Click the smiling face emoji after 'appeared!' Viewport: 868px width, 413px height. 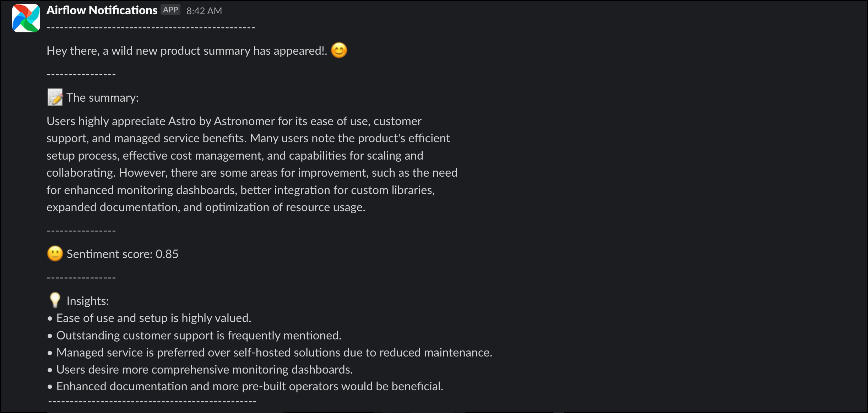339,50
